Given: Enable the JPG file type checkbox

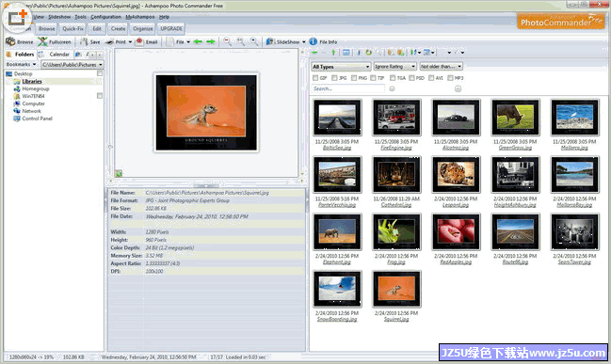Looking at the screenshot, I should (x=334, y=78).
